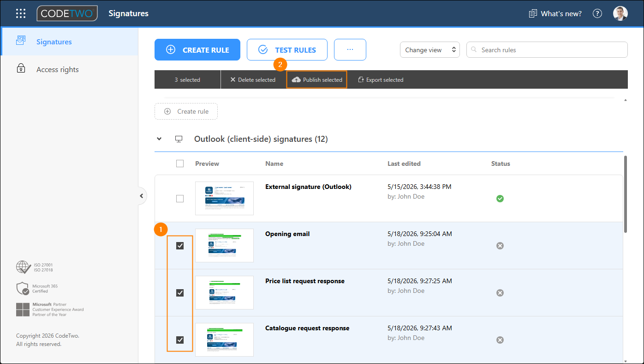Click the Name column header
This screenshot has width=644, height=364.
[x=274, y=164]
